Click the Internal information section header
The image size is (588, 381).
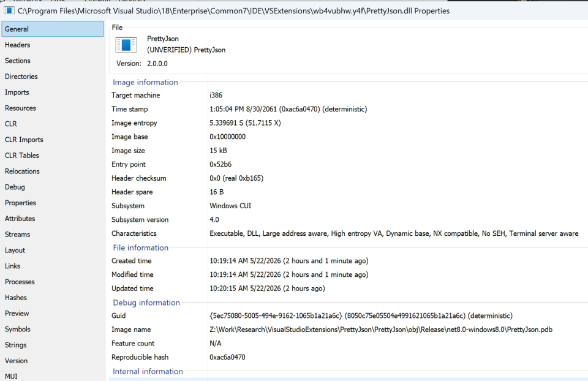tap(148, 371)
